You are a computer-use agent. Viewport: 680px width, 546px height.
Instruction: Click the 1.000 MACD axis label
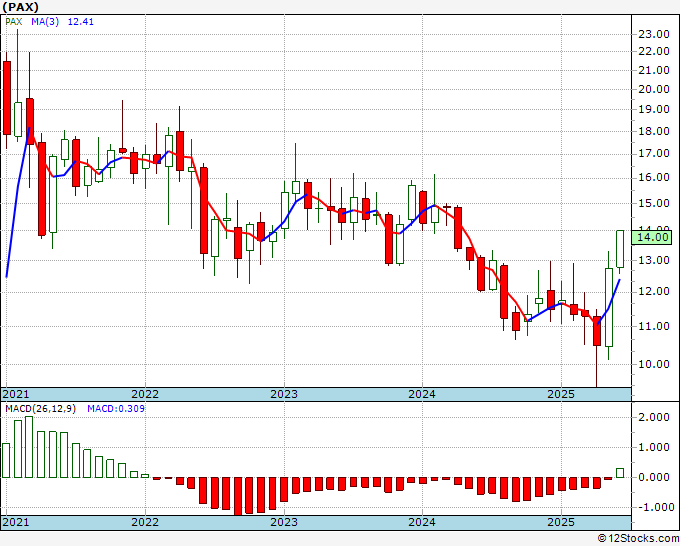pyautogui.click(x=655, y=448)
